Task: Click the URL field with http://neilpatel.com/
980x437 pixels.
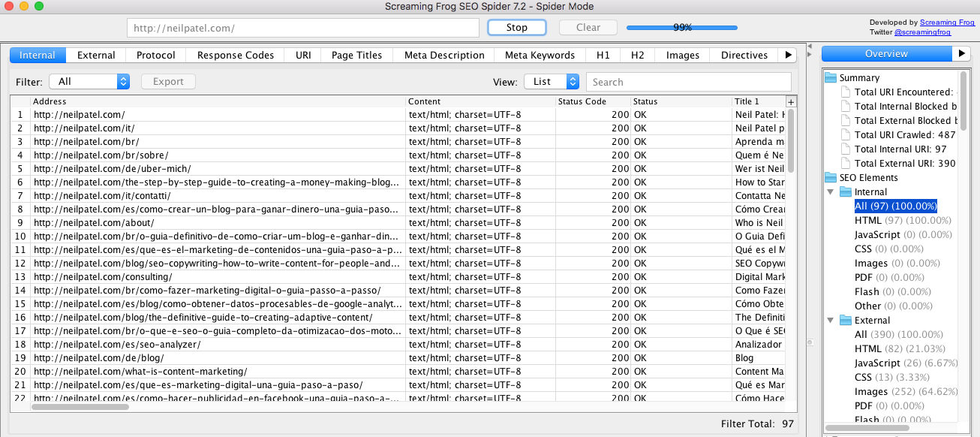Action: [303, 28]
